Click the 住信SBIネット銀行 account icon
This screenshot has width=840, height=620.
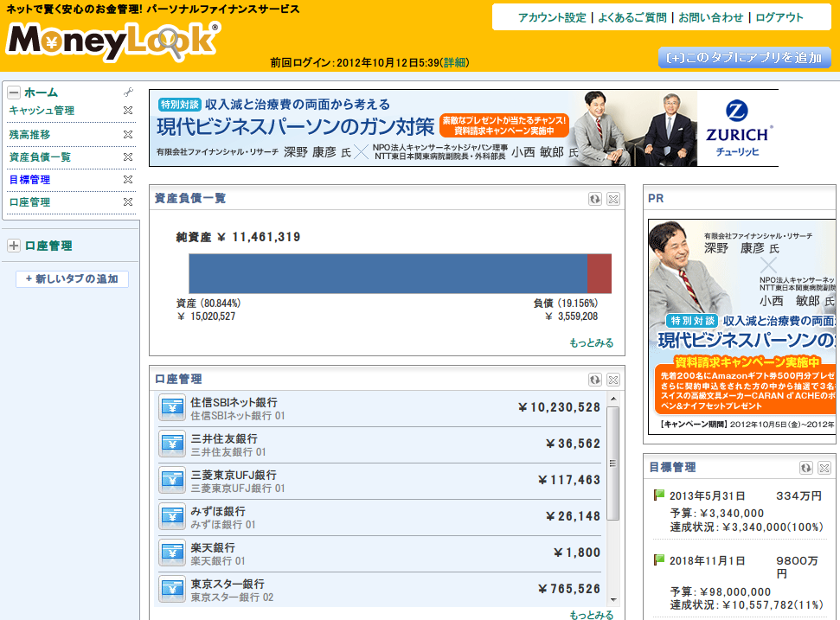click(x=172, y=408)
